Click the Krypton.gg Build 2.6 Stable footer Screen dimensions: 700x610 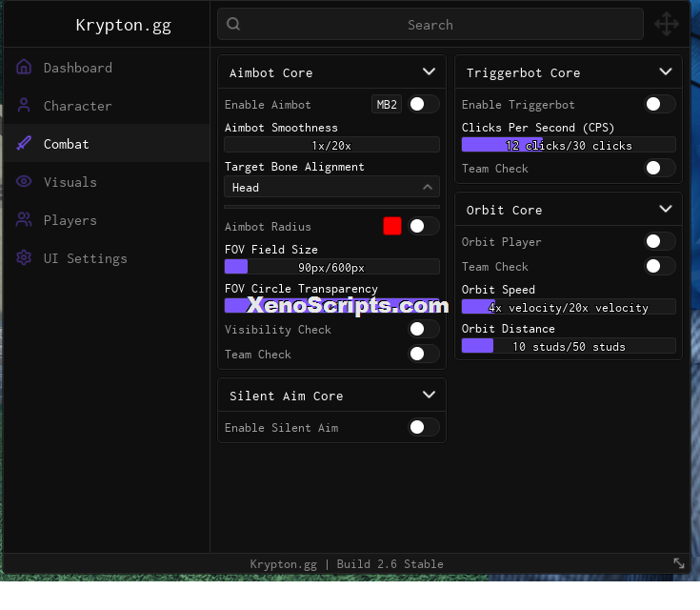pyautogui.click(x=347, y=563)
